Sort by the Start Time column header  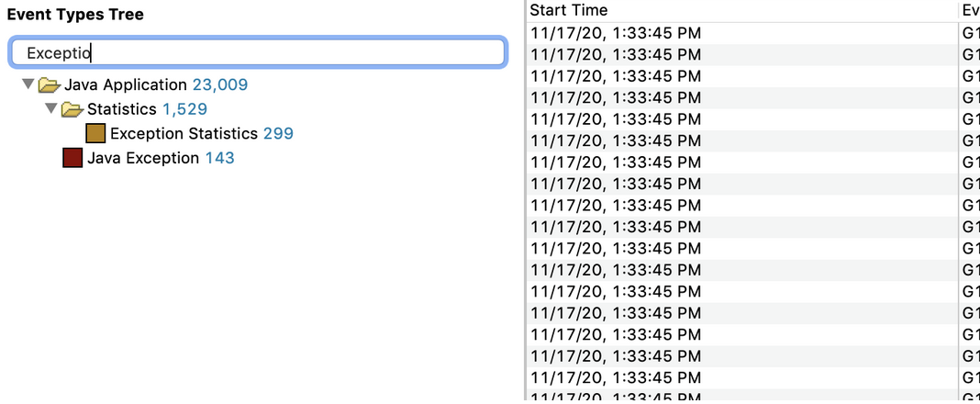[x=569, y=10]
